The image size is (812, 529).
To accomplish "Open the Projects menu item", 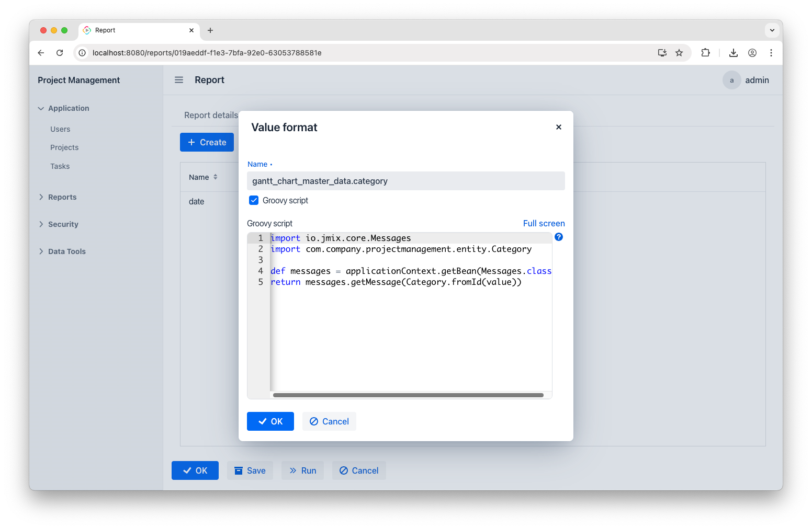I will tap(64, 147).
